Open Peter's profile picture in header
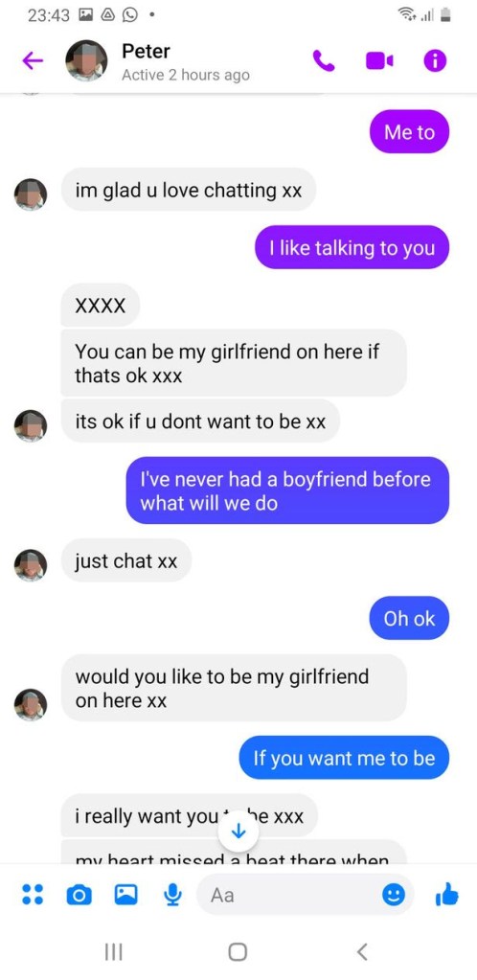Screen dimensions: 477x980 click(x=86, y=60)
